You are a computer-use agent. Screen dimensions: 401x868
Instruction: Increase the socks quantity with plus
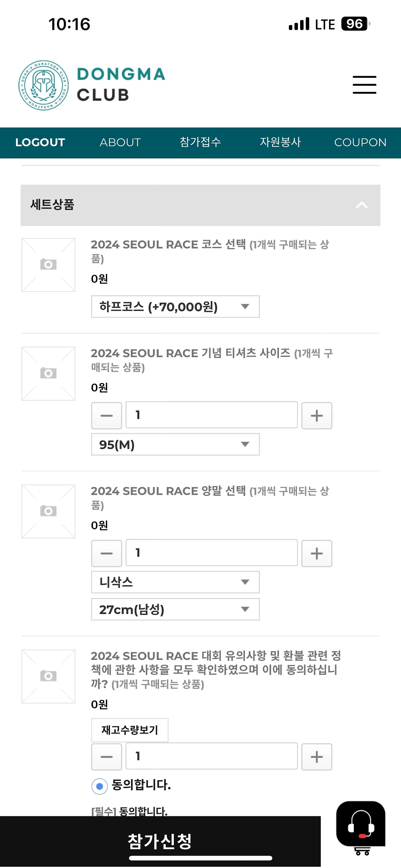(x=316, y=553)
